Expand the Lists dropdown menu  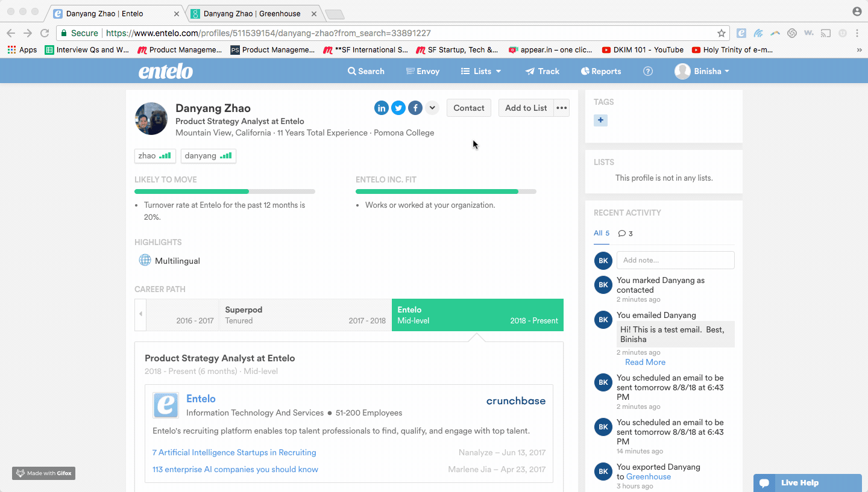coord(481,71)
